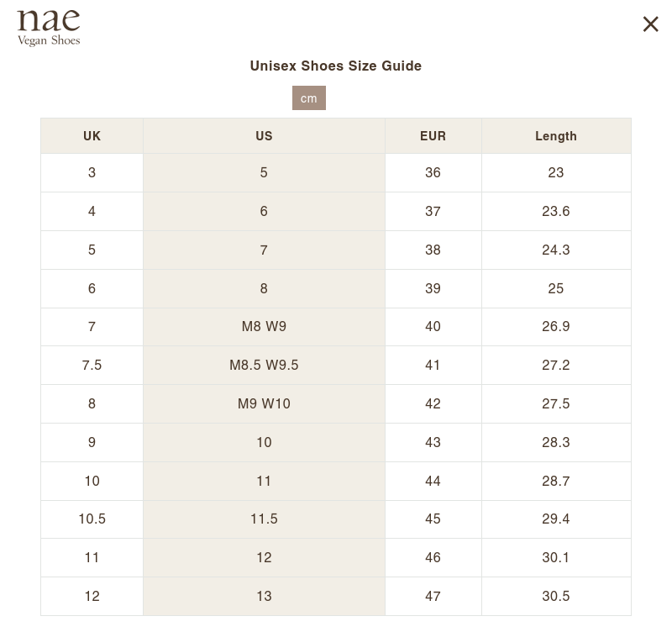Viewport: 672px width, 632px height.
Task: Click the 28.3 length cell
Action: click(555, 442)
